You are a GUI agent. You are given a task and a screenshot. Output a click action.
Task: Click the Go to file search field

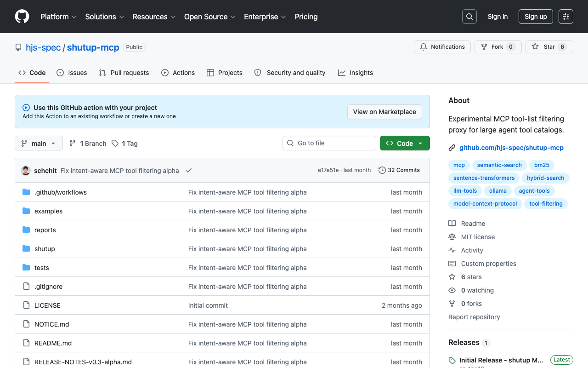pos(329,143)
